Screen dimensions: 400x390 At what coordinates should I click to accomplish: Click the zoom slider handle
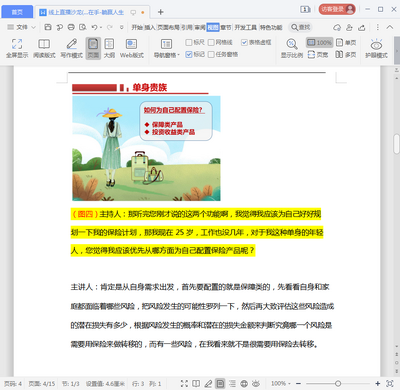coord(338,384)
